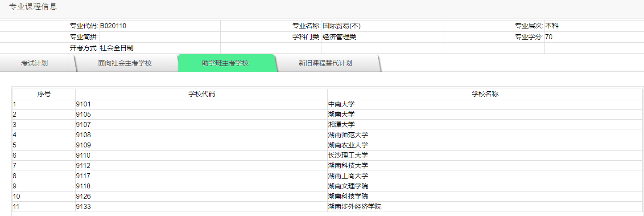
Task: Click the 专业课程信息 page heading
Action: (33, 7)
